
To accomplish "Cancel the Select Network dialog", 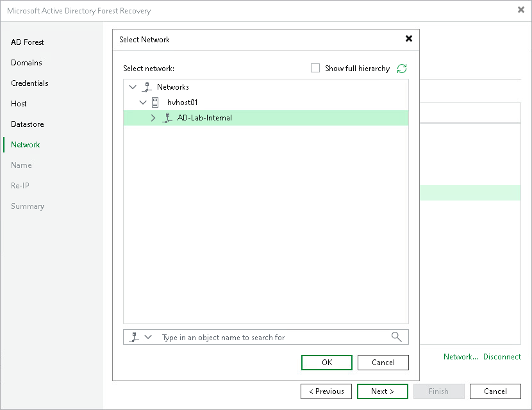I will pos(383,363).
